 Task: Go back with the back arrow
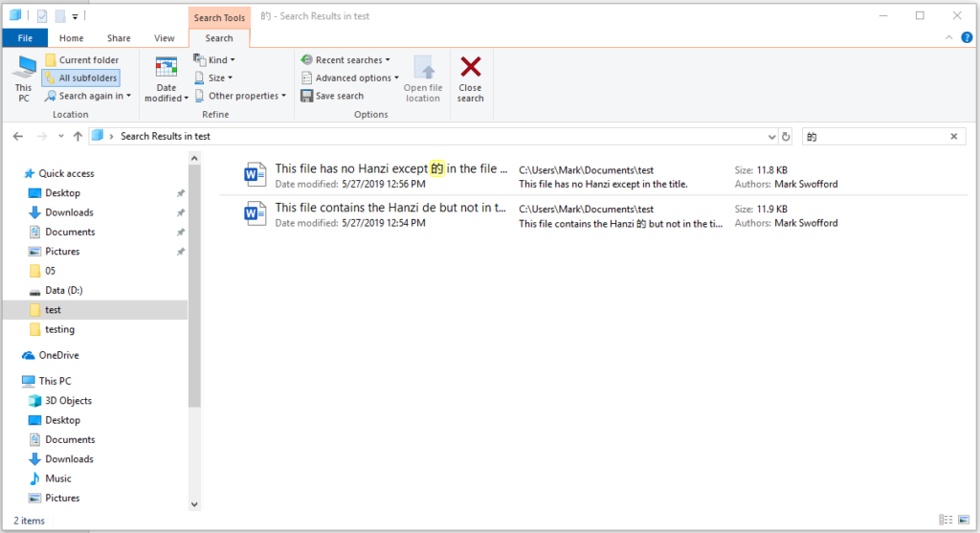18,136
